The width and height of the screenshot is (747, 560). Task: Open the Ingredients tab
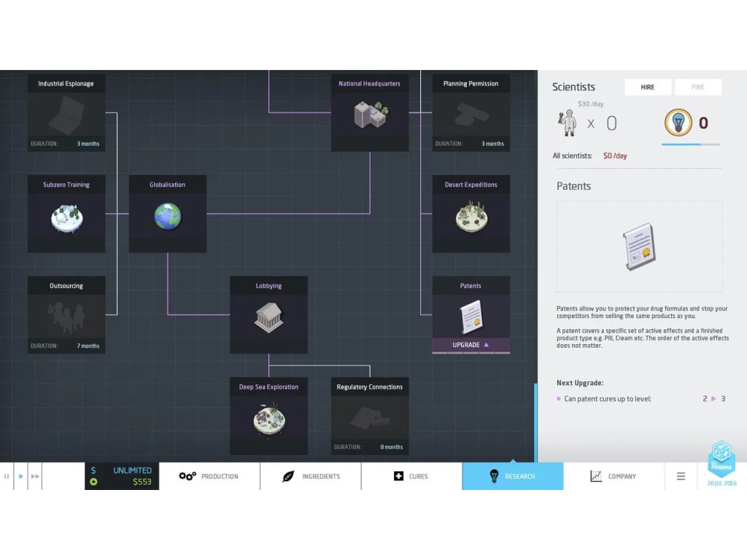pos(311,476)
